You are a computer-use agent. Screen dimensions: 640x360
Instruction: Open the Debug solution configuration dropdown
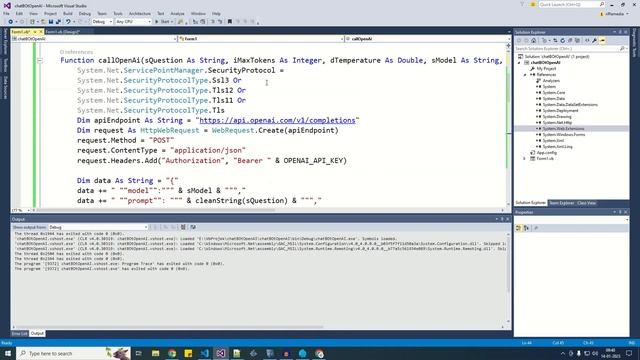coord(102,22)
